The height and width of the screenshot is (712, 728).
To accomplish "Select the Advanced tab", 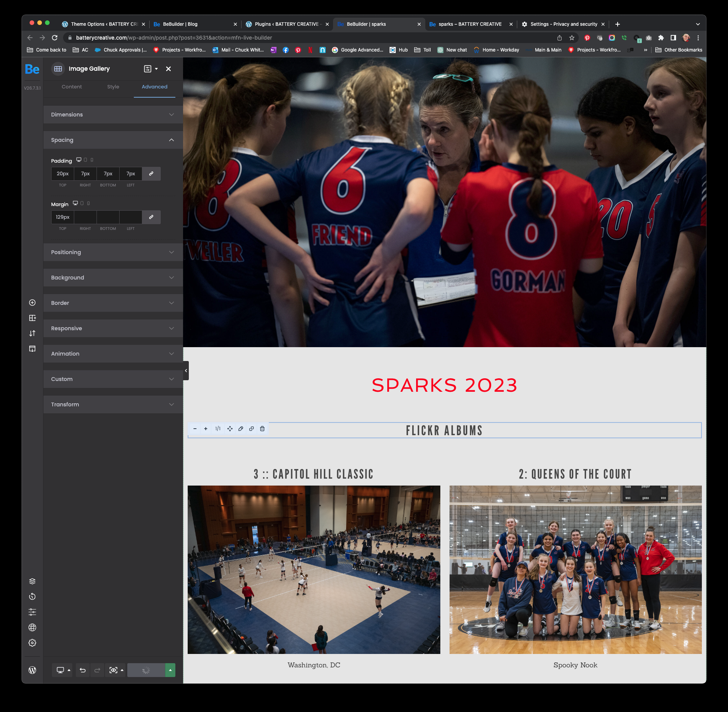I will point(155,87).
